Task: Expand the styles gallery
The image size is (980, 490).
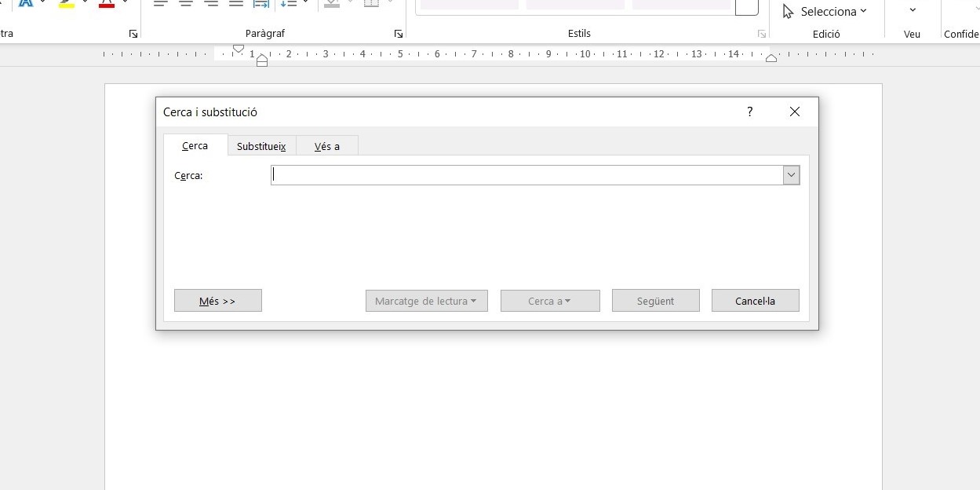Action: (x=747, y=7)
